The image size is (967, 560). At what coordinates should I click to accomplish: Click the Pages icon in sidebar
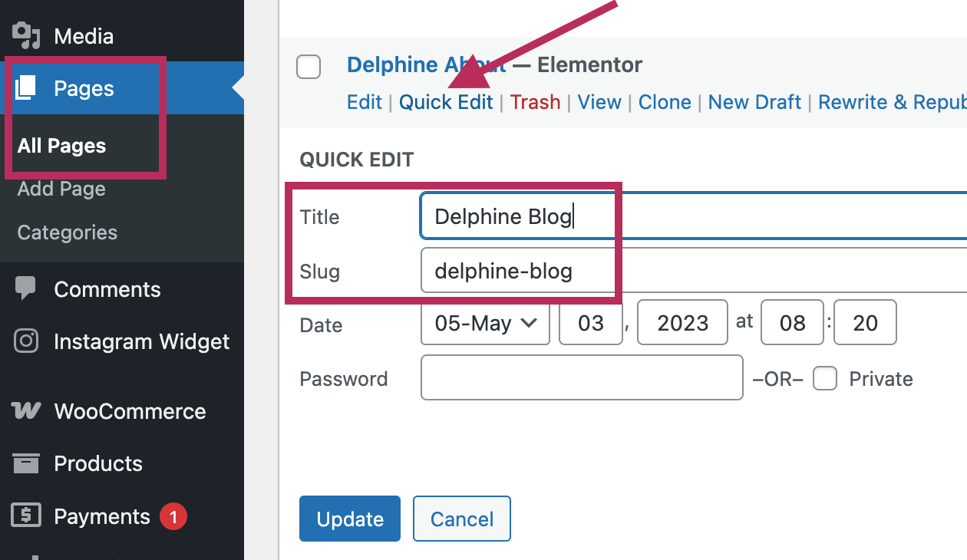(26, 88)
